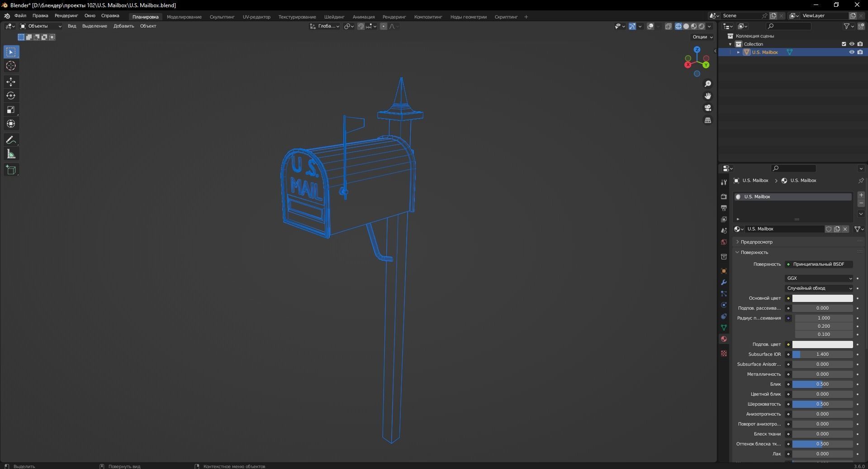Open the Рендеринг menu in top bar
This screenshot has width=868, height=469.
66,15
